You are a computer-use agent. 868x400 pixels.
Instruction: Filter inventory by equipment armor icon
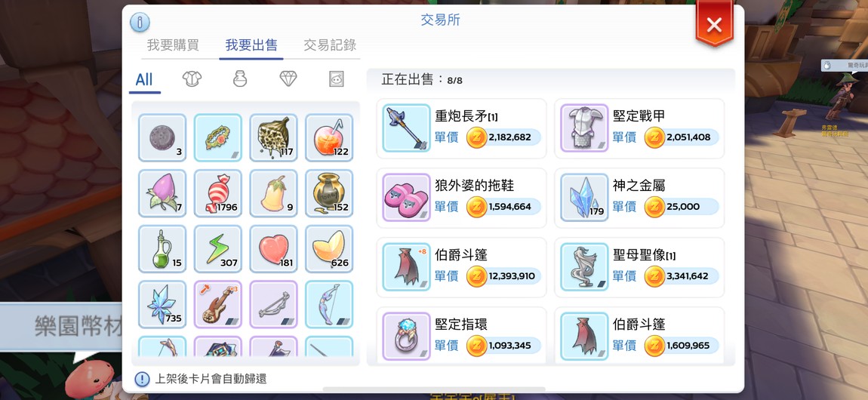[x=192, y=79]
